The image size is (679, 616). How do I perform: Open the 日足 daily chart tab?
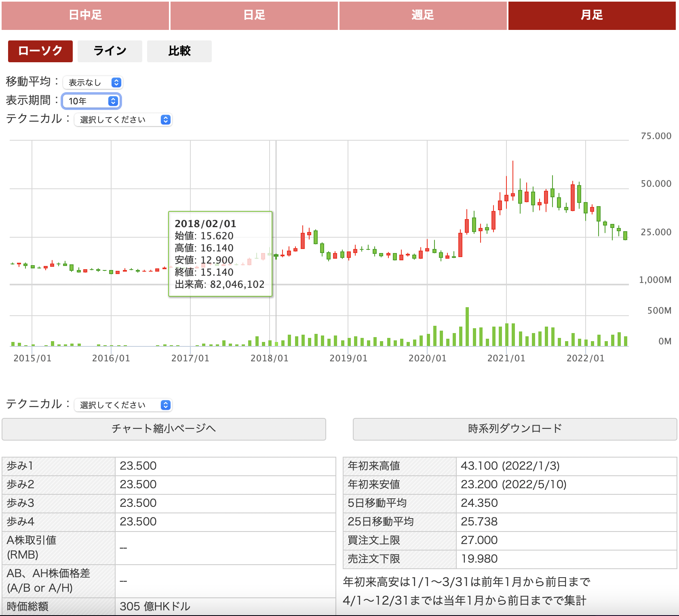pyautogui.click(x=254, y=15)
